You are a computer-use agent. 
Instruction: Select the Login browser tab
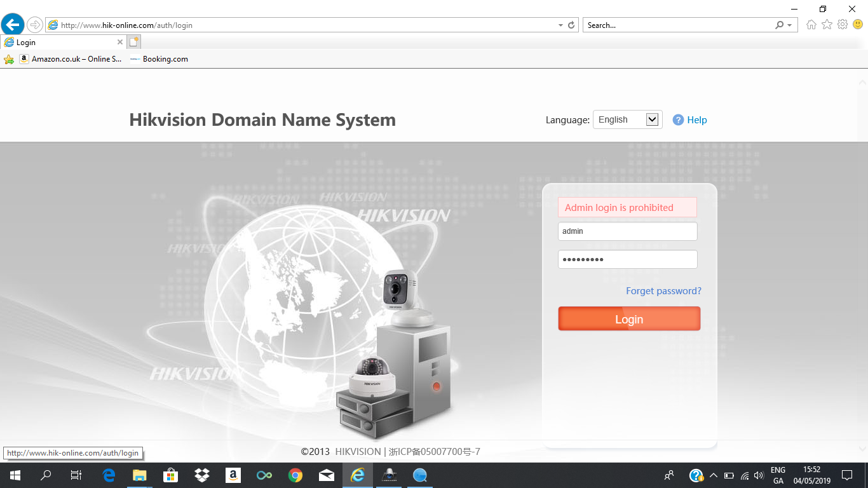[57, 43]
